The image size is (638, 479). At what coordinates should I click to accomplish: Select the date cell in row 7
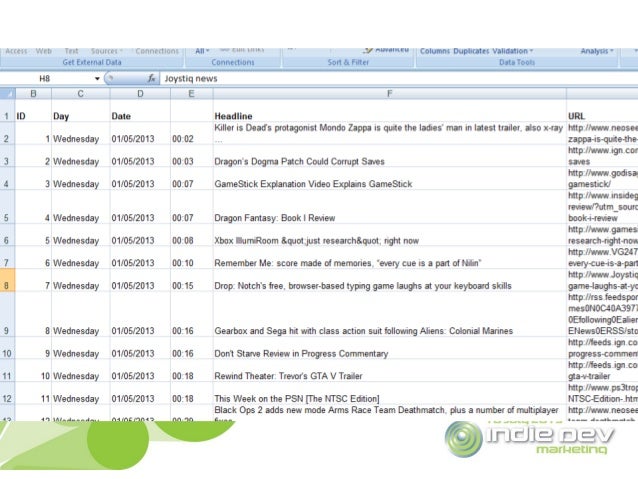(140, 258)
